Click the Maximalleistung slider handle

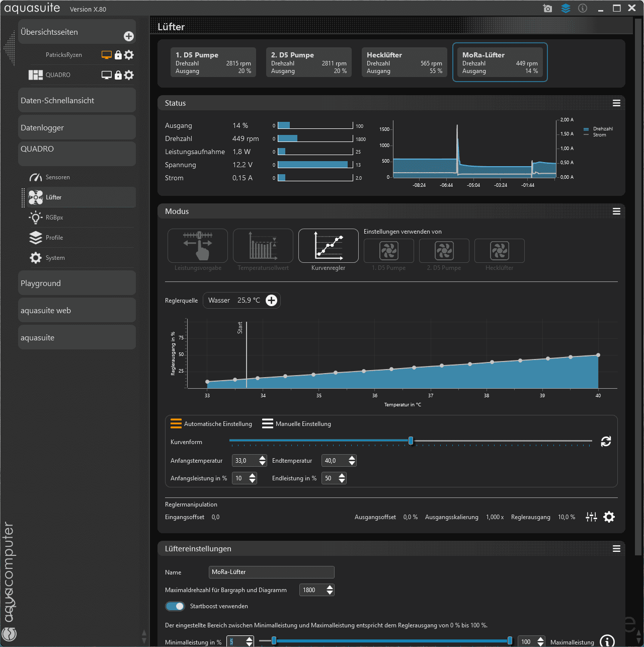[510, 640]
